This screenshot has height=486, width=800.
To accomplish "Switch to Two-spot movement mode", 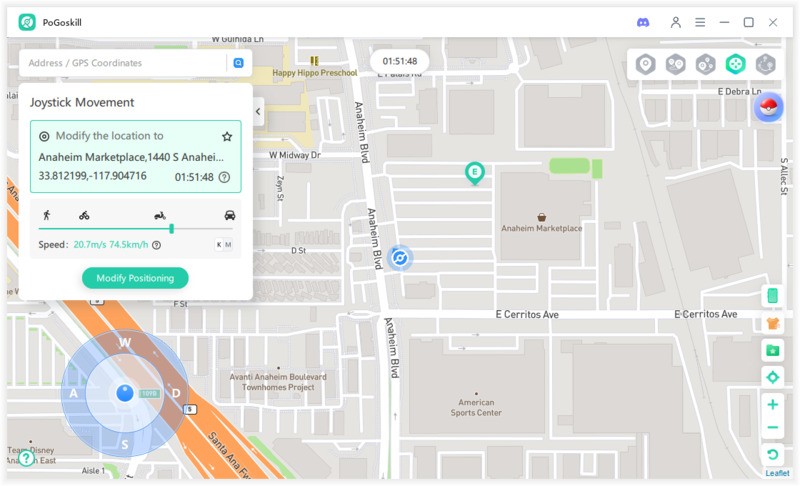I will [x=676, y=64].
